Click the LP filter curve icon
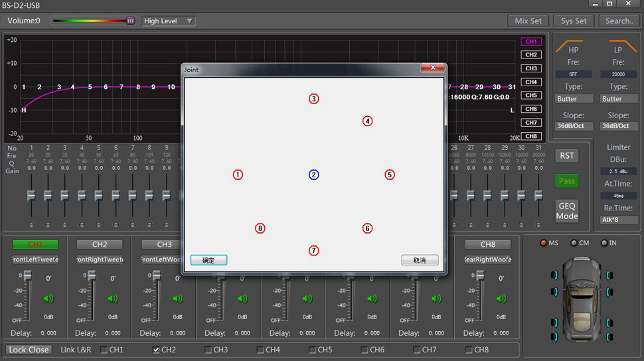The width and height of the screenshot is (644, 361). (x=623, y=46)
